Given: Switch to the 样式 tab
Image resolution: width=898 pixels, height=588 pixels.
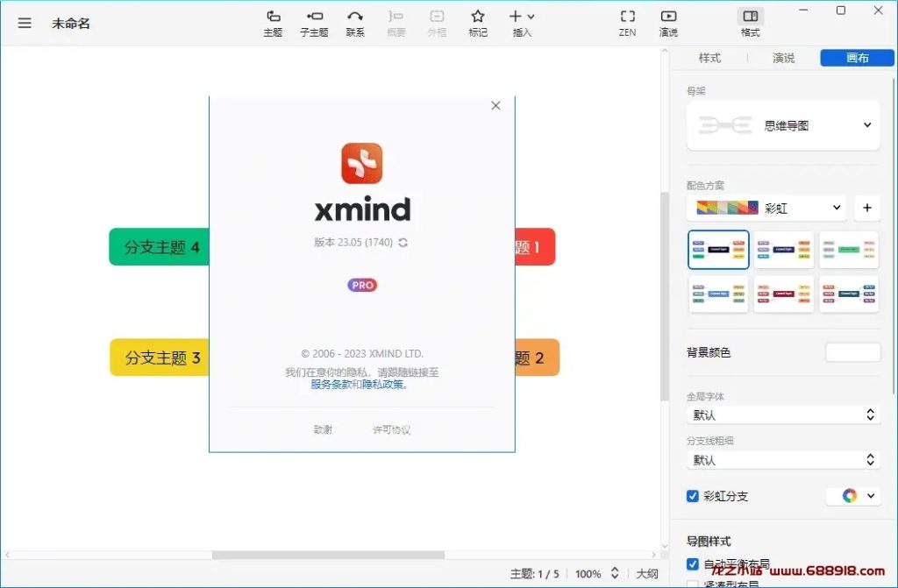Looking at the screenshot, I should [709, 58].
